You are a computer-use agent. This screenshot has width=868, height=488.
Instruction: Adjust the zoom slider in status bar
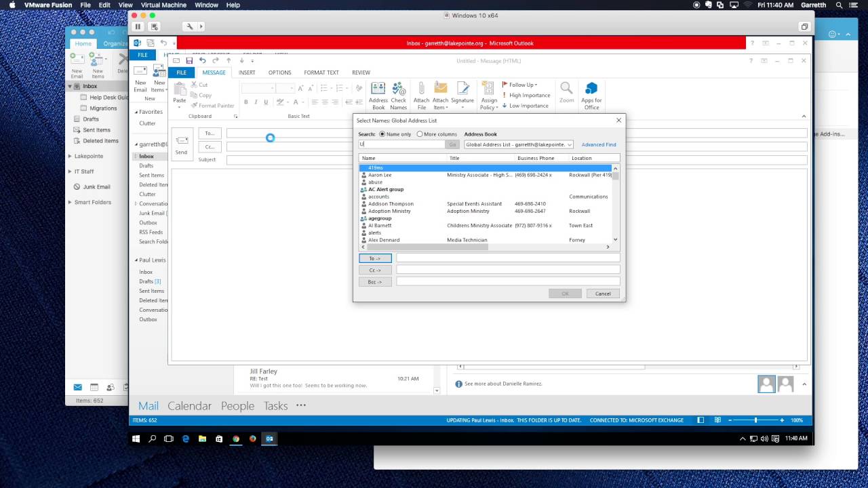(x=755, y=420)
